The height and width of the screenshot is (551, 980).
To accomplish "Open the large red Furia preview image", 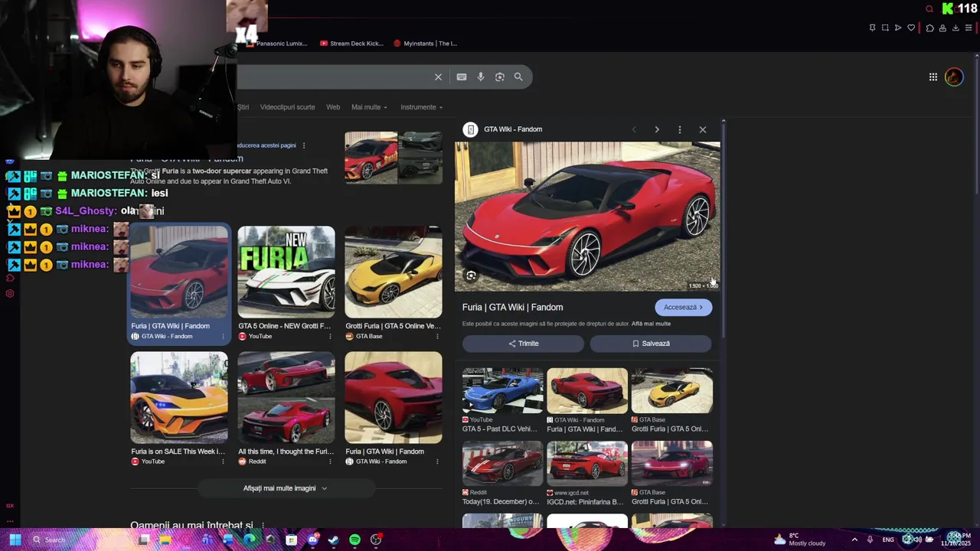I will (x=587, y=217).
